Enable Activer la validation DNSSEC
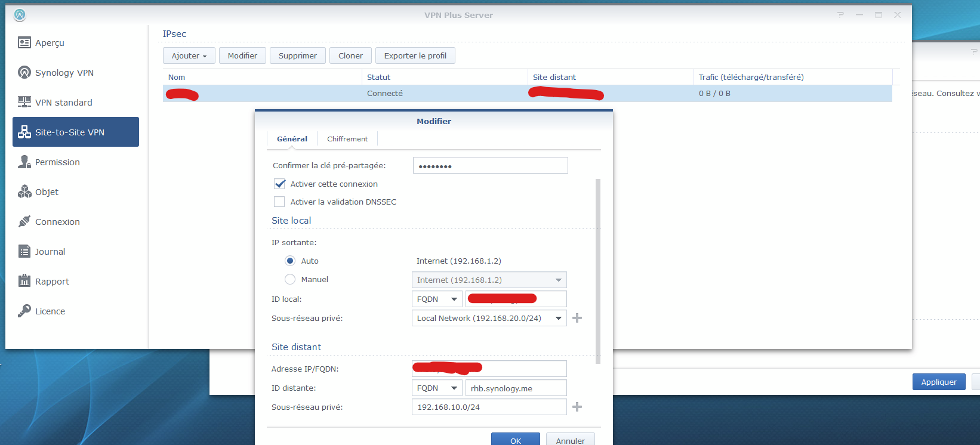980x445 pixels. tap(279, 202)
